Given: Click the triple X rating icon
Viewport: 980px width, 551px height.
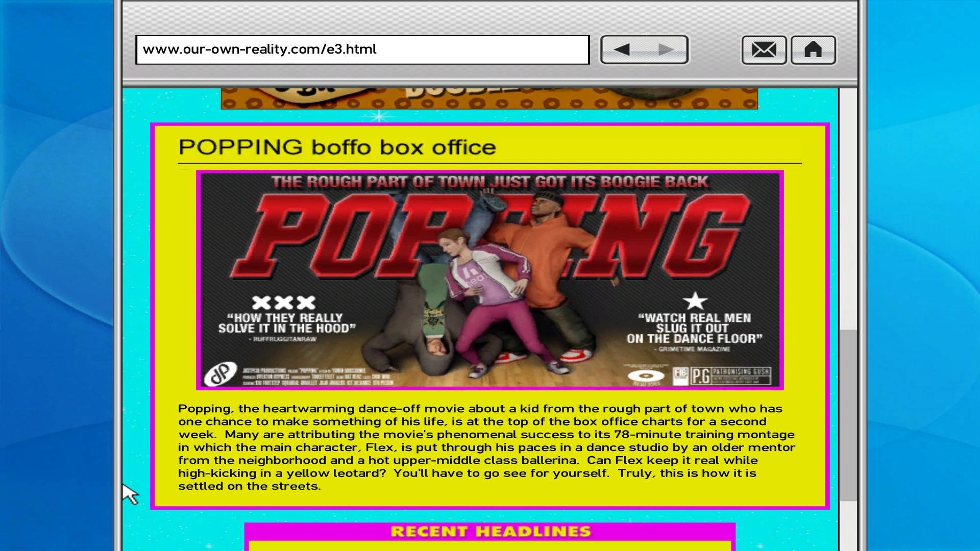Looking at the screenshot, I should point(284,303).
